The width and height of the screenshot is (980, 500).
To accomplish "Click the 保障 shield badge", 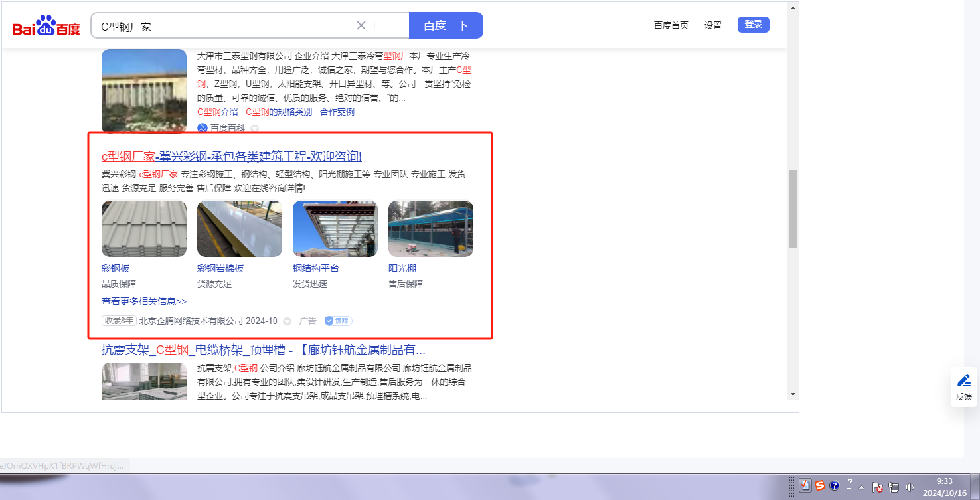I will (x=339, y=321).
